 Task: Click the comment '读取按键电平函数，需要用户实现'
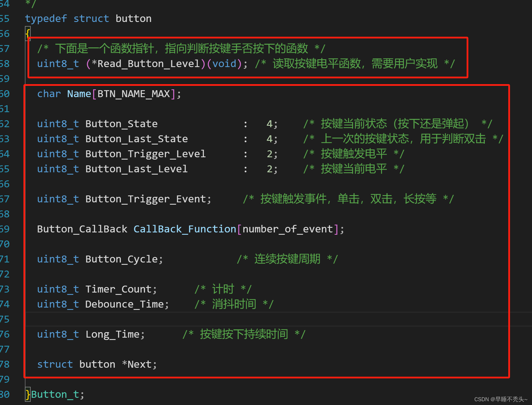pos(355,64)
